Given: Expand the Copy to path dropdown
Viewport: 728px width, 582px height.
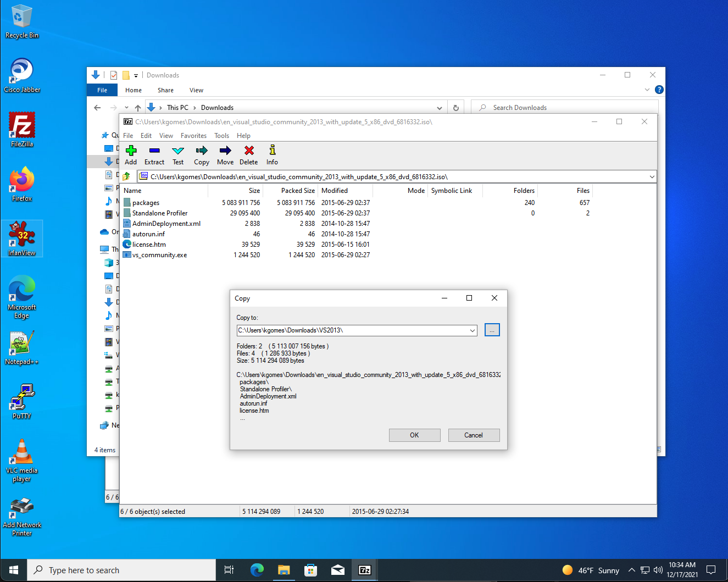Looking at the screenshot, I should pos(473,330).
